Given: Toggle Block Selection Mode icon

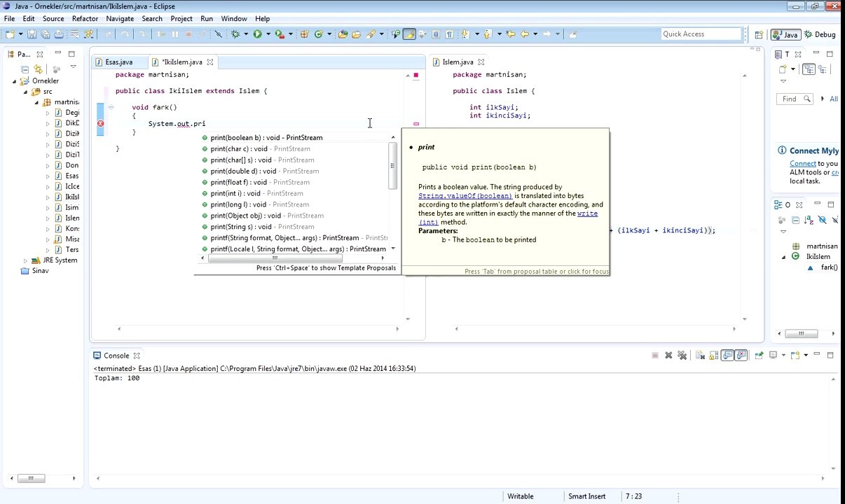Looking at the screenshot, I should [436, 34].
